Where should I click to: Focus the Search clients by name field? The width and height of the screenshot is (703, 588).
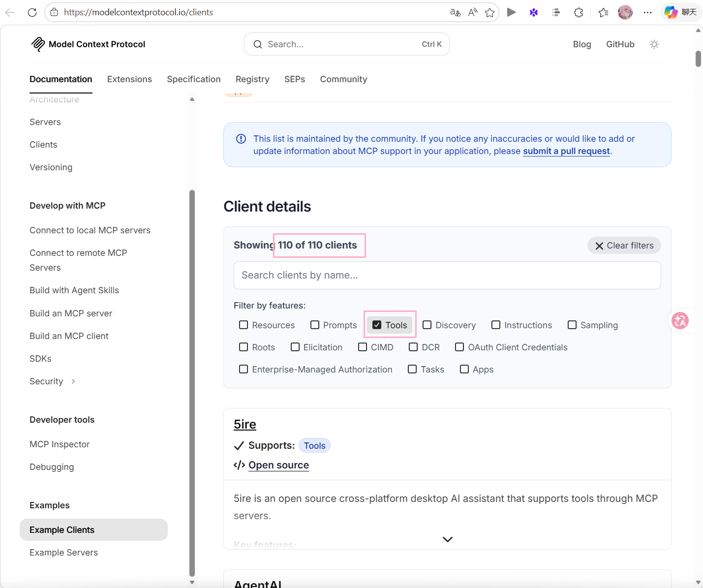pyautogui.click(x=447, y=275)
